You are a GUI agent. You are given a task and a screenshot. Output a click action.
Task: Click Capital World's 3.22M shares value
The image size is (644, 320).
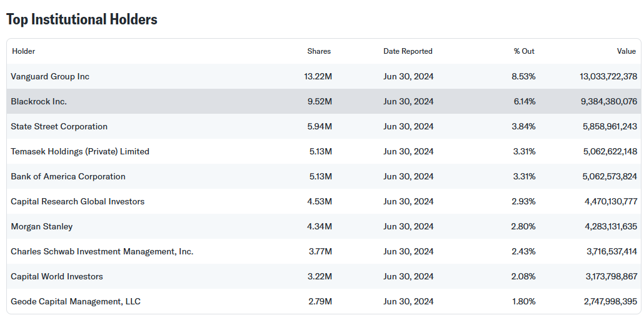(319, 276)
